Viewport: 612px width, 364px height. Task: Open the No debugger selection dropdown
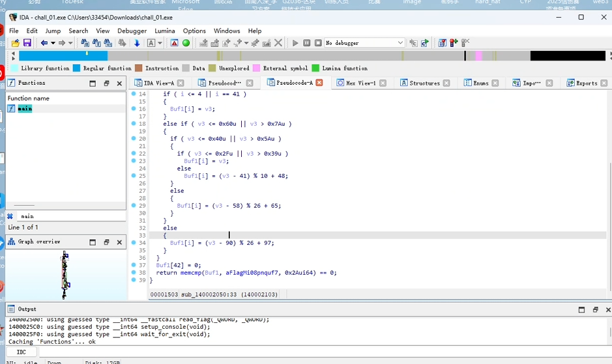click(364, 43)
